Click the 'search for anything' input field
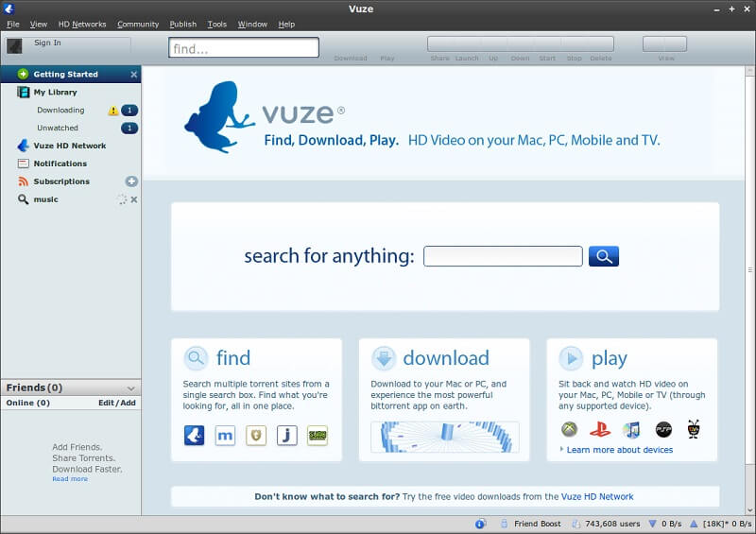 [502, 256]
